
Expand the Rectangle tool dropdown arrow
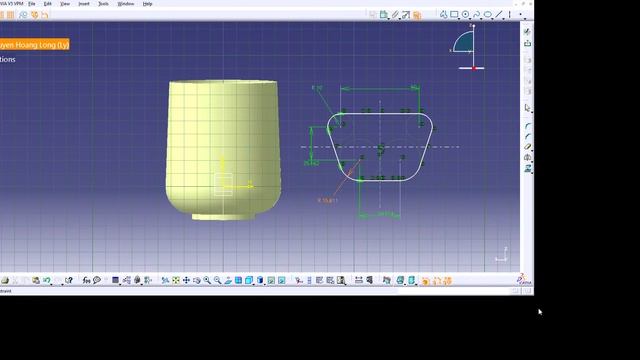point(459,18)
